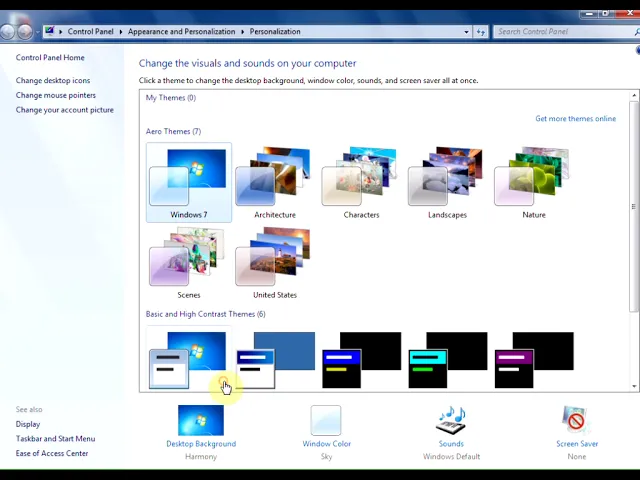This screenshot has height=480, width=640.
Task: Apply the Scenes theme
Action: (x=189, y=263)
